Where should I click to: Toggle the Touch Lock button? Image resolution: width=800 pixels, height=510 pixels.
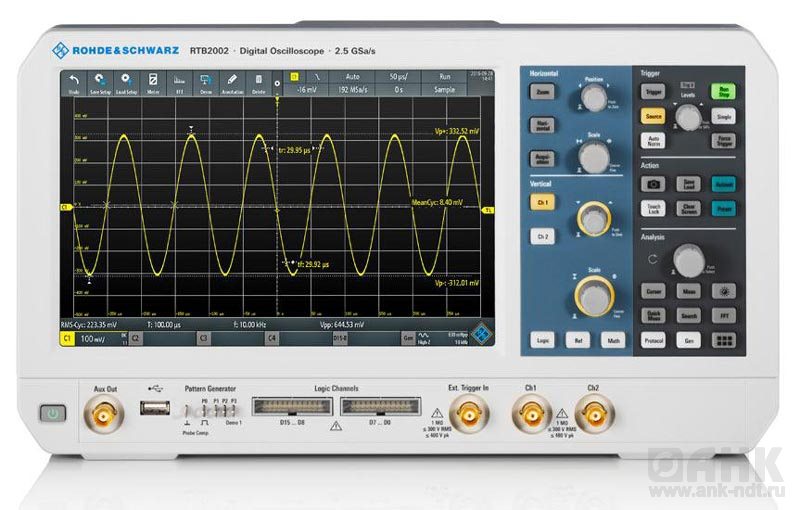653,209
